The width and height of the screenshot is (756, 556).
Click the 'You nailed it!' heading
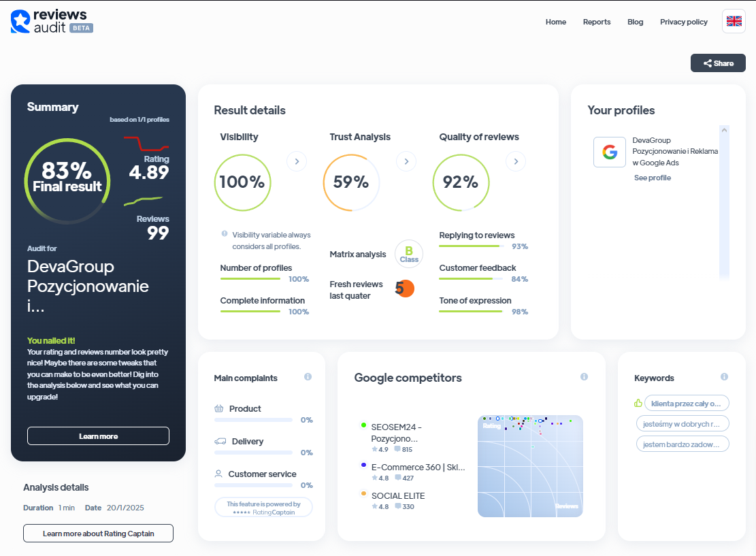pyautogui.click(x=51, y=340)
